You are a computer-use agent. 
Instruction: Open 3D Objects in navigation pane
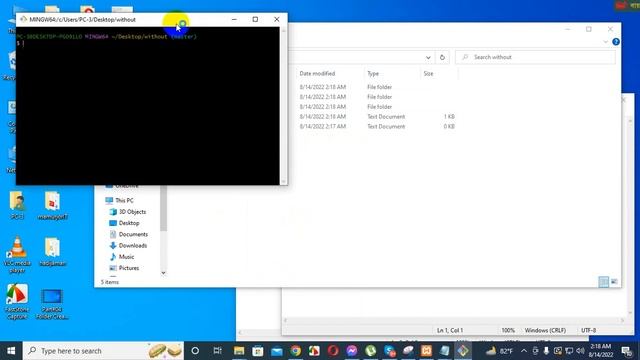pos(132,212)
